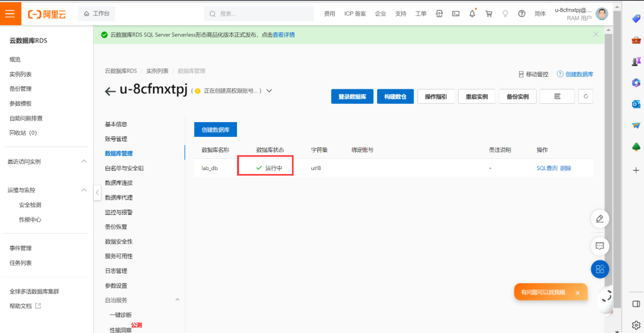Open 全球多活数据库集群 in sidebar

click(34, 292)
